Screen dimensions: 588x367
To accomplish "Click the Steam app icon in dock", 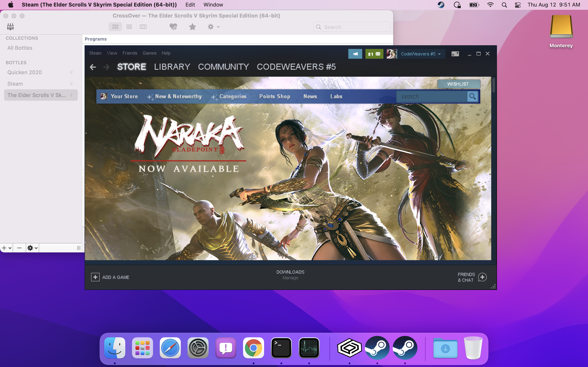I will [376, 348].
